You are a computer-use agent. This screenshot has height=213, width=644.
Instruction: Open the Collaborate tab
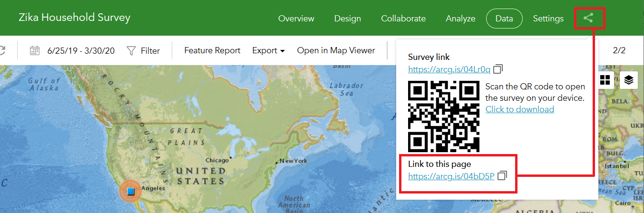tap(403, 19)
